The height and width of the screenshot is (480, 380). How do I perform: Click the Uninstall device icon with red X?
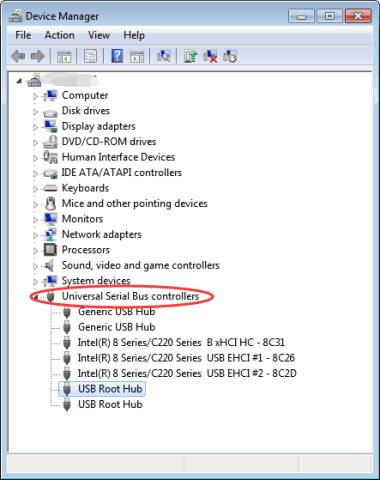click(210, 56)
